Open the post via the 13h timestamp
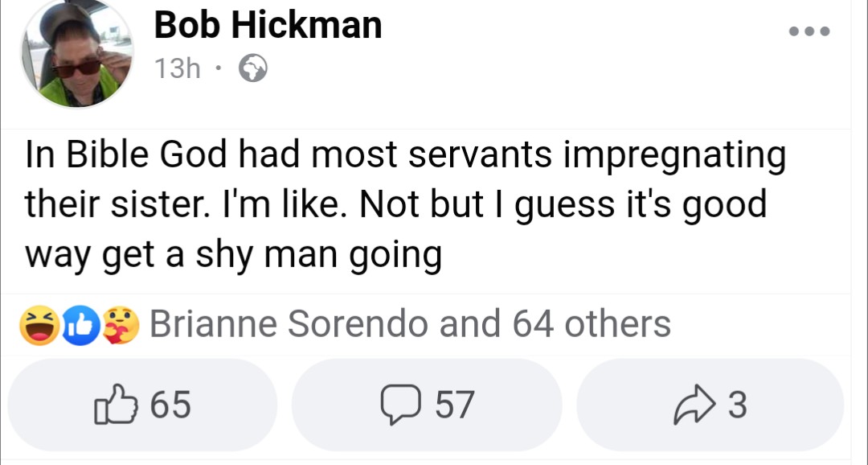868x465 pixels. click(177, 70)
